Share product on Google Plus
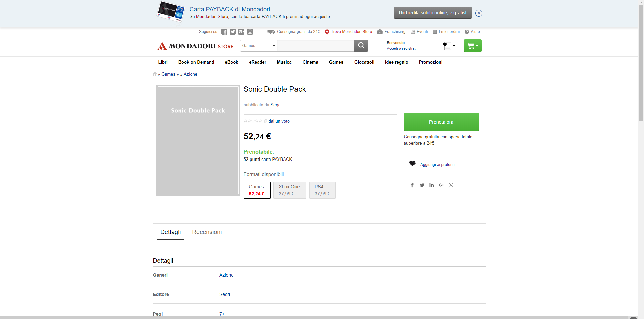Viewport: 644px width, 319px height. 441,185
